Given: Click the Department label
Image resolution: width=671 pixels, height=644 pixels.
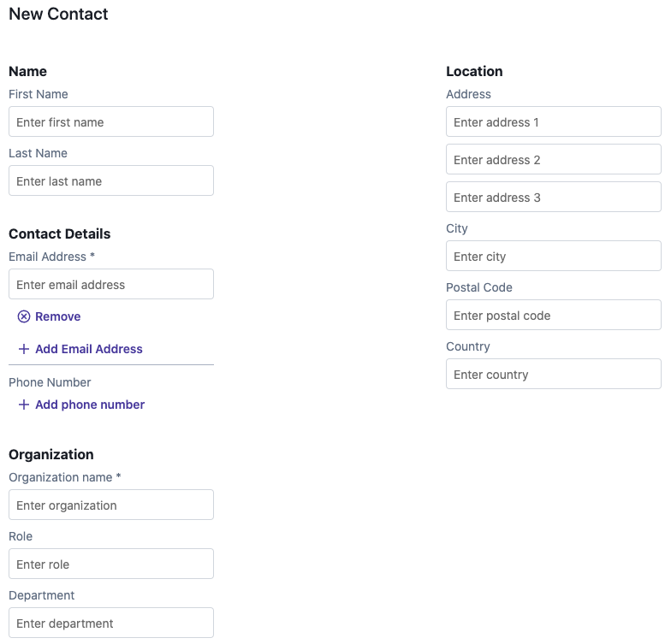Looking at the screenshot, I should (42, 595).
